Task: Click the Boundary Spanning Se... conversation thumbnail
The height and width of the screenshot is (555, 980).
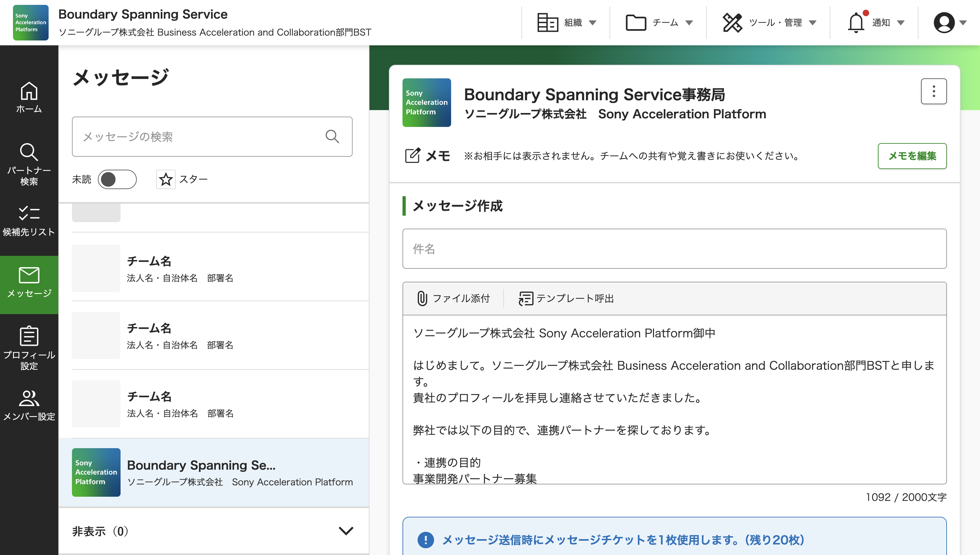Action: [96, 472]
